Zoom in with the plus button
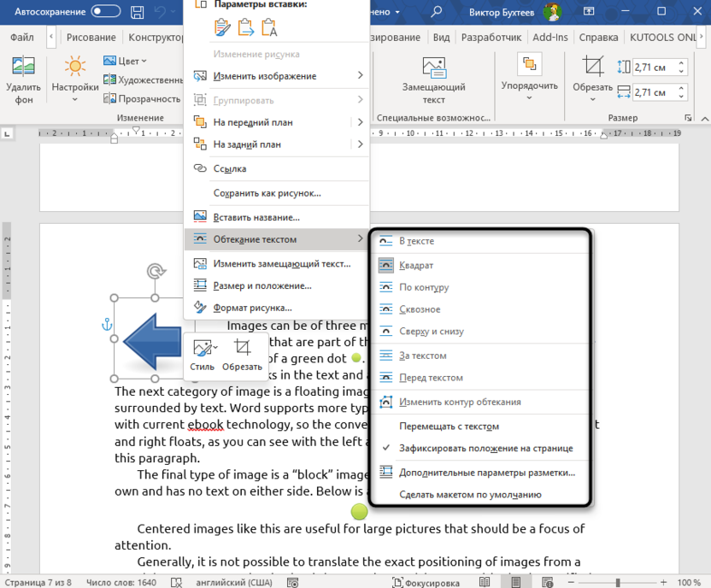 point(664,583)
